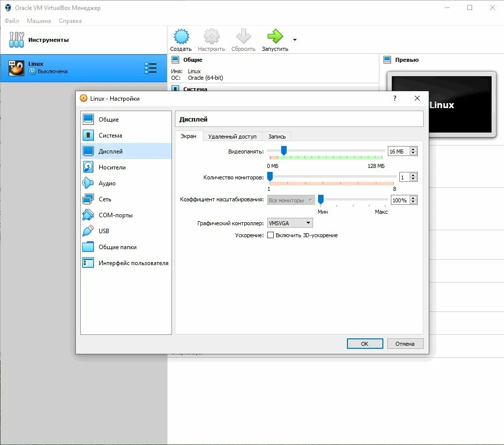Click the Инструменты label

(x=48, y=40)
